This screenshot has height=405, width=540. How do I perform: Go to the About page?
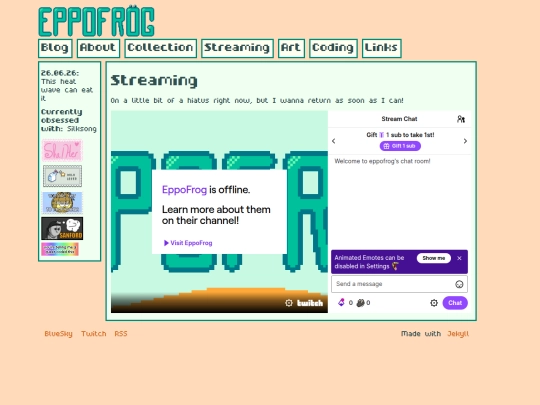[98, 48]
